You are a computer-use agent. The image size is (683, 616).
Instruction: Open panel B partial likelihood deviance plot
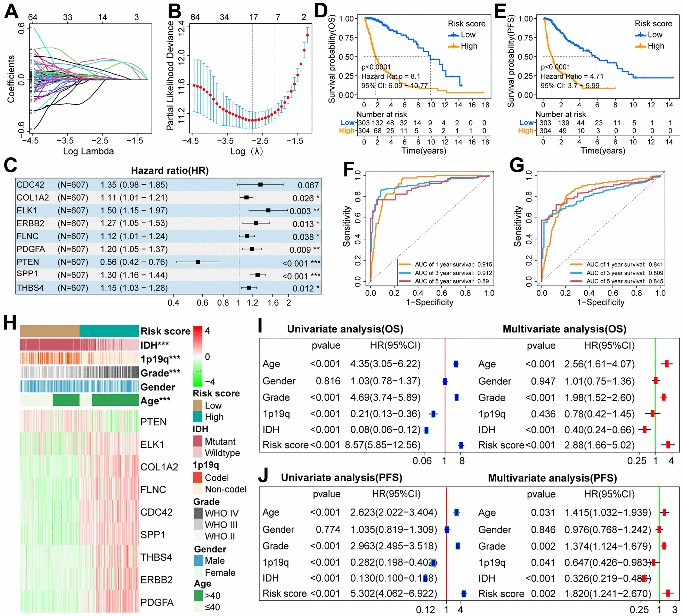[256, 59]
